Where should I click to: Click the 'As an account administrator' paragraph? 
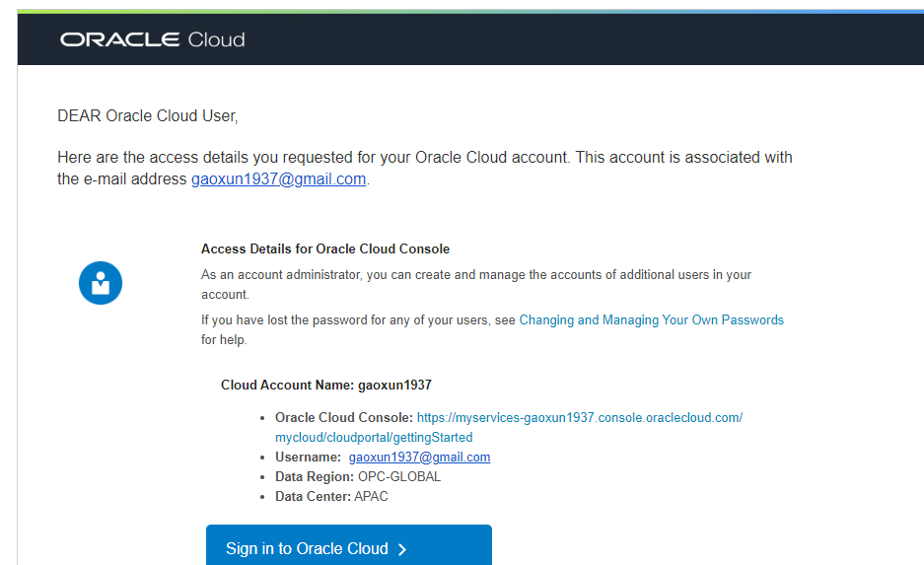[476, 285]
